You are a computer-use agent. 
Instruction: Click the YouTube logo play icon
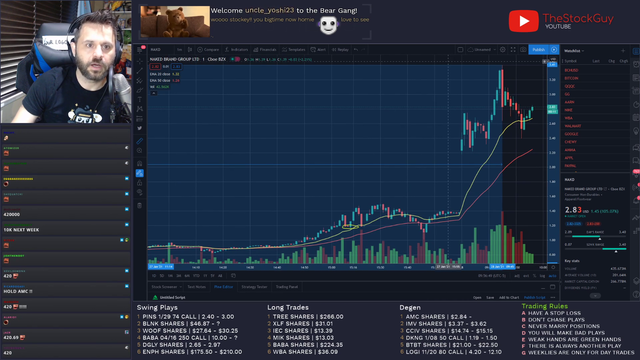523,21
